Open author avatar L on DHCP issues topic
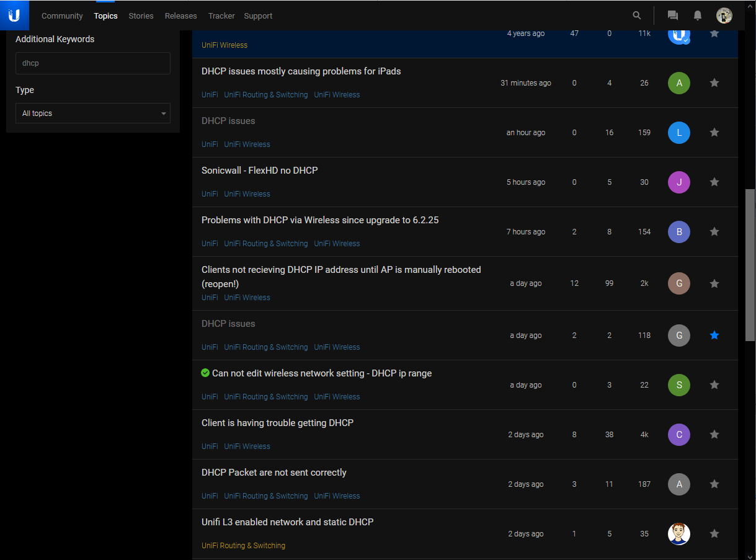The width and height of the screenshot is (756, 560). point(679,133)
